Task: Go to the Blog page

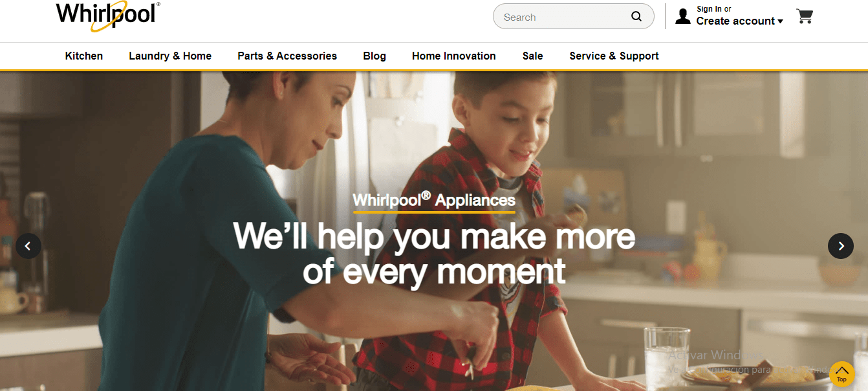Action: tap(374, 56)
